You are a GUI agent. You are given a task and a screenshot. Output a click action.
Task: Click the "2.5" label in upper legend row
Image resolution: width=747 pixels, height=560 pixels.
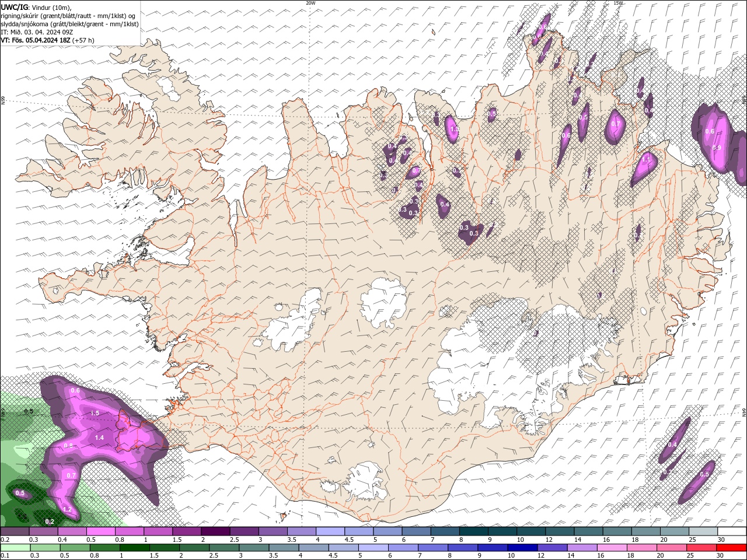coord(234,540)
